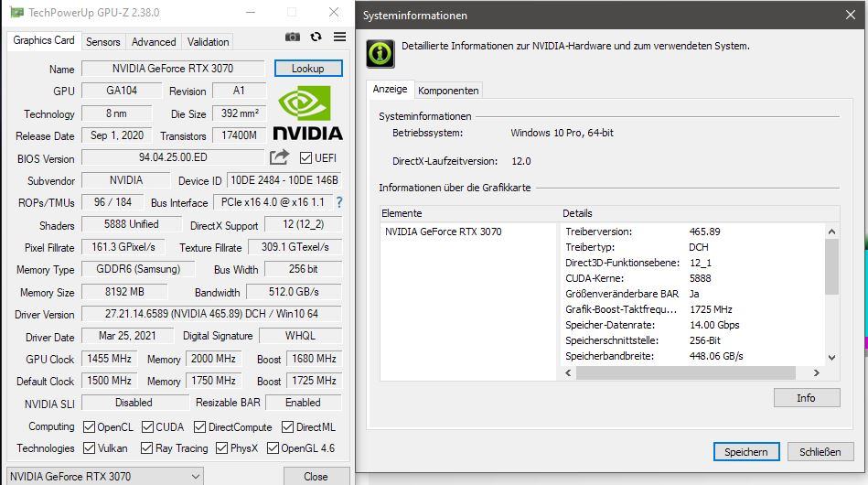Click the Treibertyp value DCH

699,247
